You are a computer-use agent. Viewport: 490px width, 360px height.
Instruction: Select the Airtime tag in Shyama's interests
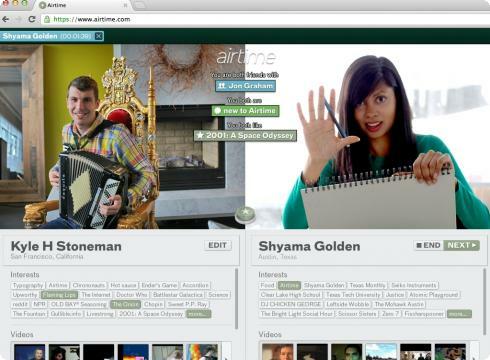pos(289,285)
